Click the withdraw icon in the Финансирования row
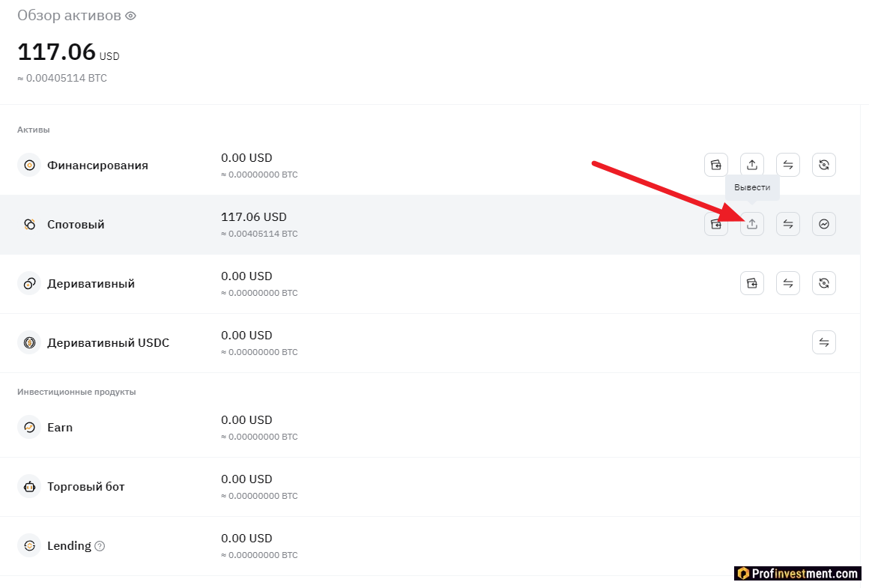 click(752, 165)
